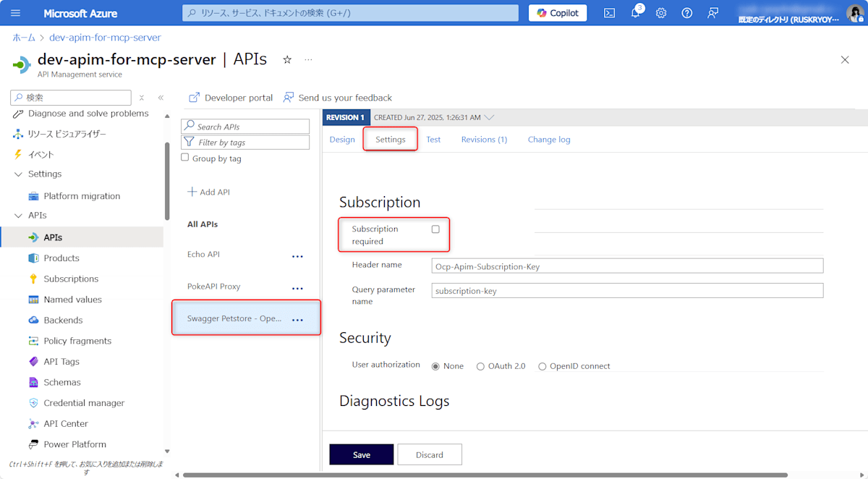Open Swagger Petstore context menu ellipsis
Viewport: 868px width, 479px height.
[x=297, y=320]
